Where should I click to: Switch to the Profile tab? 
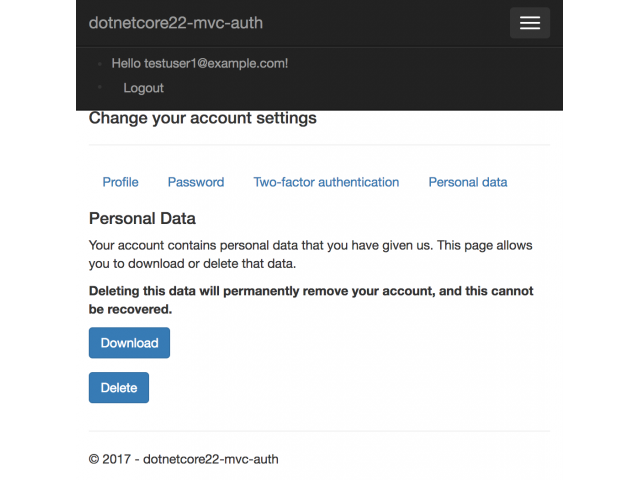(x=120, y=182)
